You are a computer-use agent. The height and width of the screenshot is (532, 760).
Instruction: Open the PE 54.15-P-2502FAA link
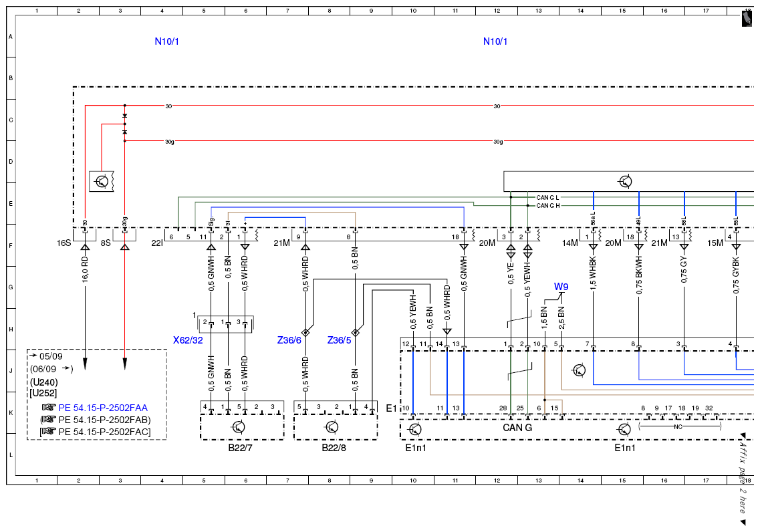point(103,408)
